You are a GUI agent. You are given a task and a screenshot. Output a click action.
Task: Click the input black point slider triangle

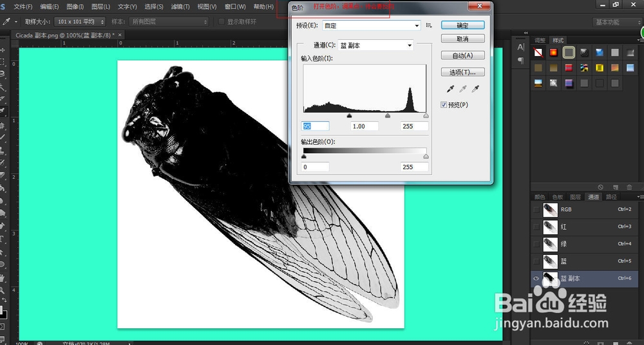tap(349, 116)
